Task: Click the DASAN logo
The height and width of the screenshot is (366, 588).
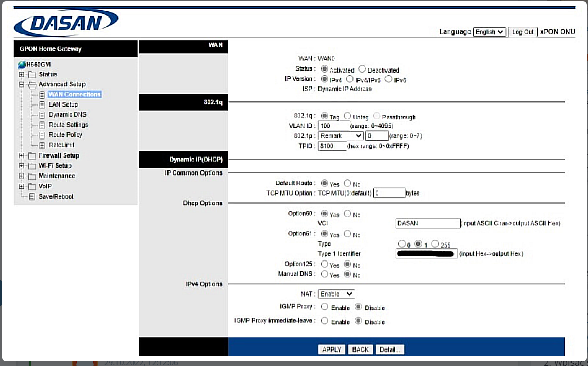Action: pos(66,23)
